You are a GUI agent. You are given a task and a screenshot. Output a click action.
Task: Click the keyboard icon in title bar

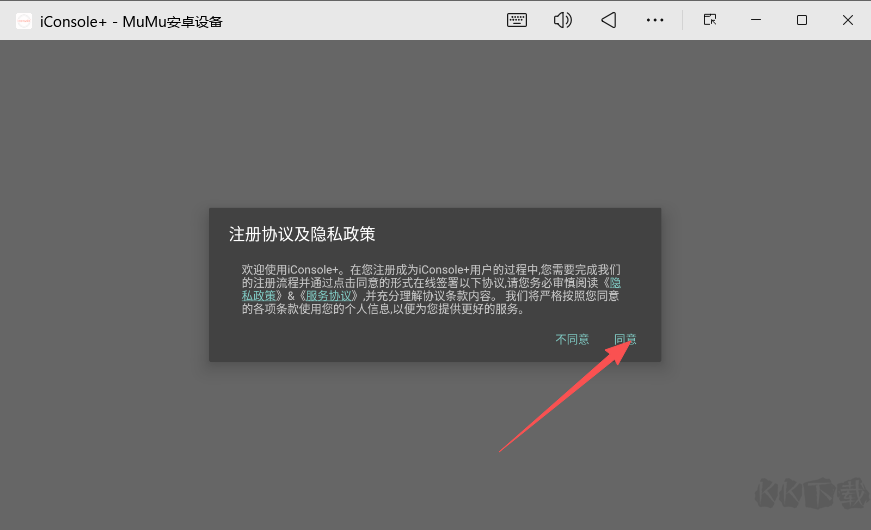[517, 21]
